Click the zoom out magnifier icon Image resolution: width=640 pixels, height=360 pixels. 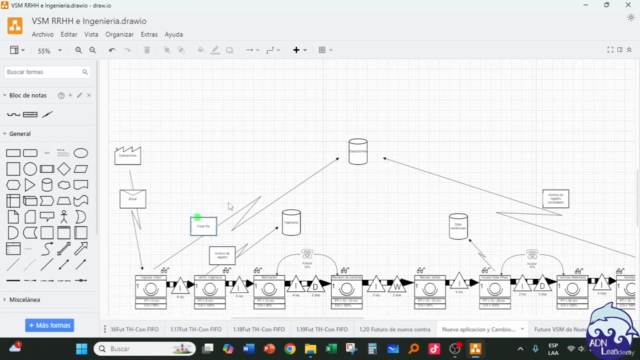point(93,50)
